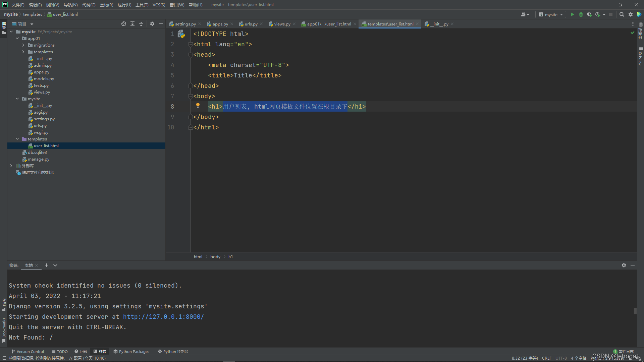Click the Debug bug icon
This screenshot has width=644, height=362.
pyautogui.click(x=581, y=14)
